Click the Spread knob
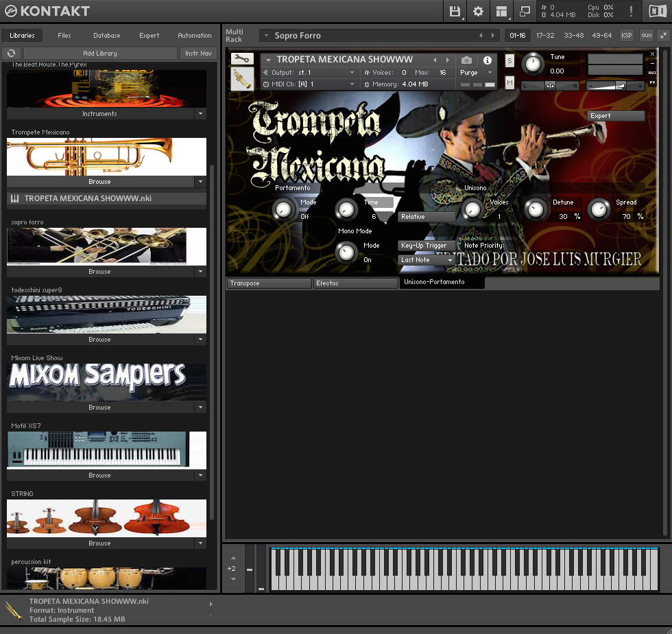The width and height of the screenshot is (672, 634). click(599, 210)
